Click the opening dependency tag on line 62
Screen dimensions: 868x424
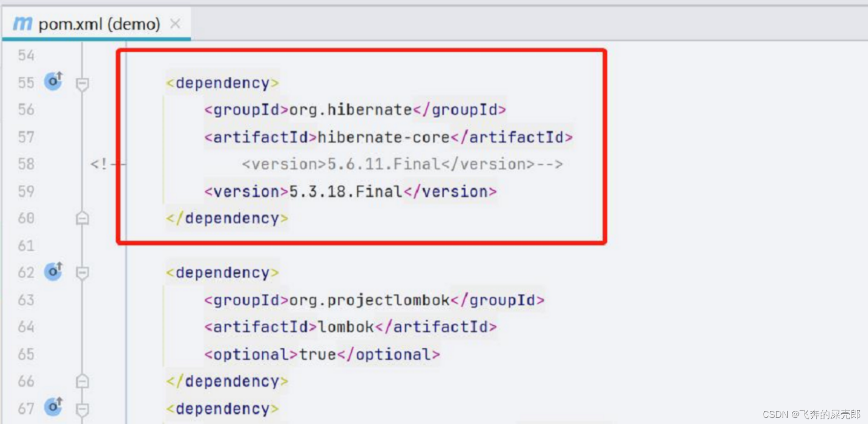click(x=222, y=273)
